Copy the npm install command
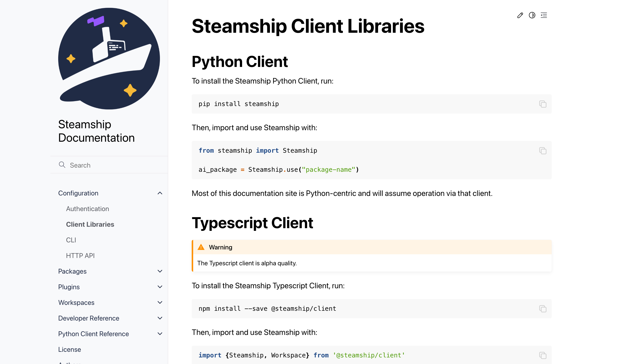626x364 pixels. [543, 309]
